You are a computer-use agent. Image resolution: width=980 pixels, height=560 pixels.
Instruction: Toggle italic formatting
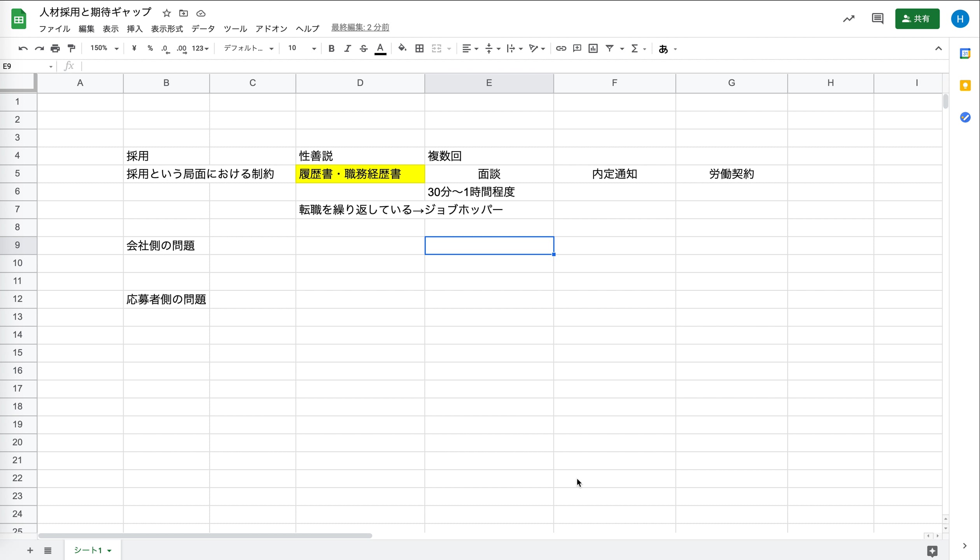point(347,48)
